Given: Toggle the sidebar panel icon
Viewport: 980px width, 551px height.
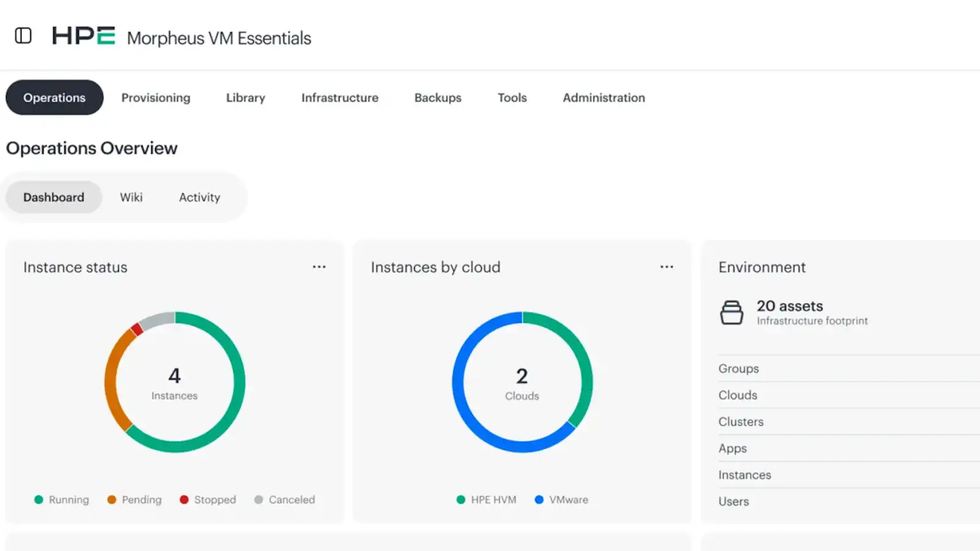Looking at the screenshot, I should coord(23,36).
